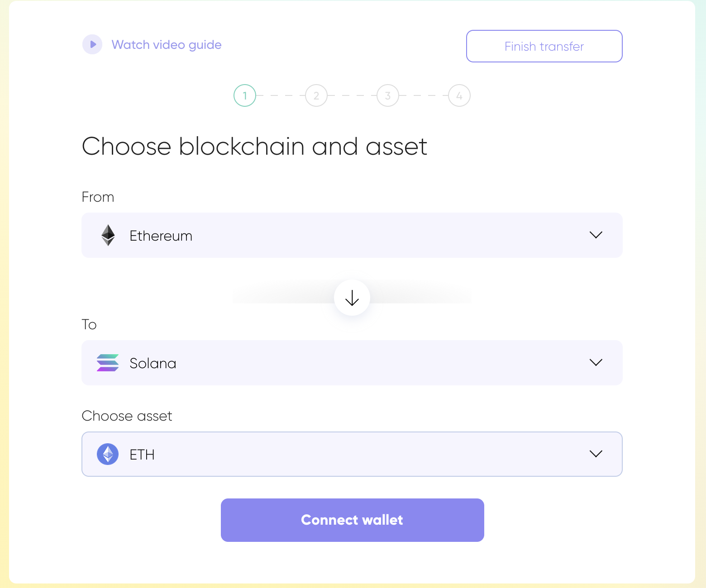Go to step 3 circle
Viewport: 706px width, 588px height.
click(388, 95)
